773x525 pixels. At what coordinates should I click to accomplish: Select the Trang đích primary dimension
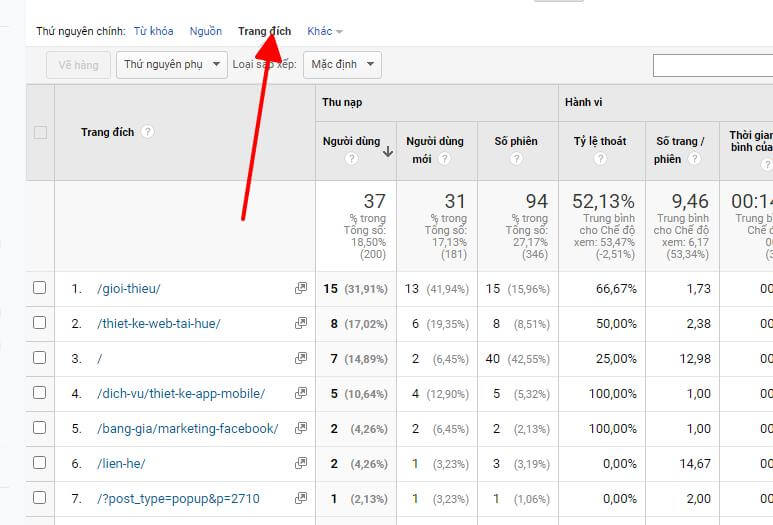pyautogui.click(x=264, y=32)
